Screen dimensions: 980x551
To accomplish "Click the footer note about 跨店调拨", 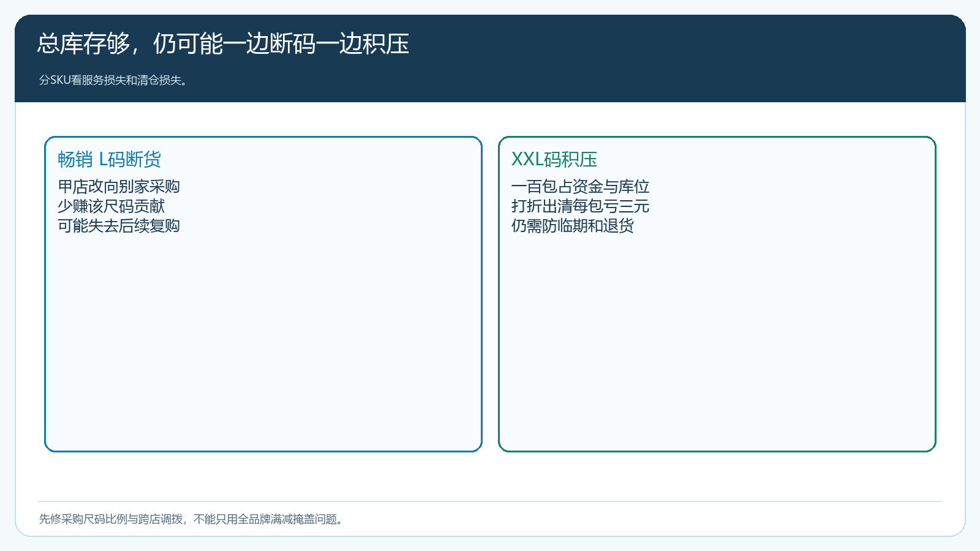I will coord(192,519).
